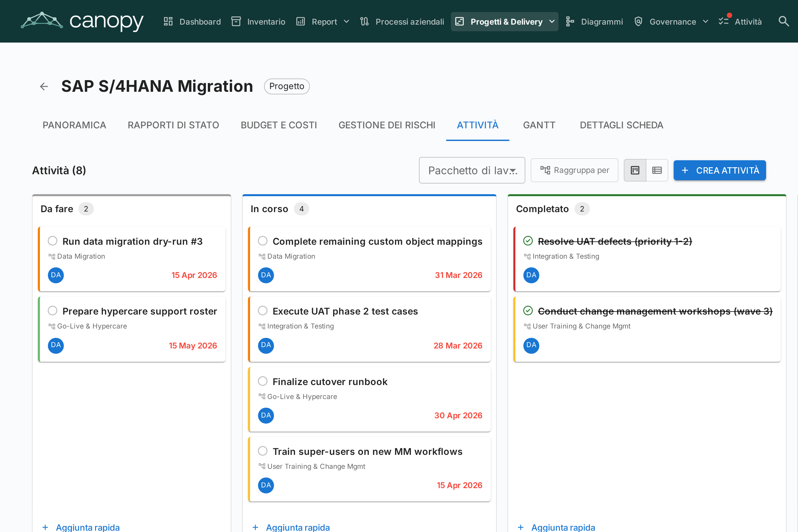Mark Prepare hypercare support roster as done

[x=53, y=311]
